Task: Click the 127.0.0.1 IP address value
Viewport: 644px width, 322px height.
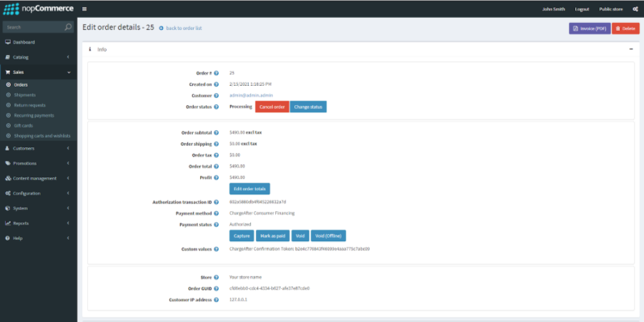Action: click(238, 300)
